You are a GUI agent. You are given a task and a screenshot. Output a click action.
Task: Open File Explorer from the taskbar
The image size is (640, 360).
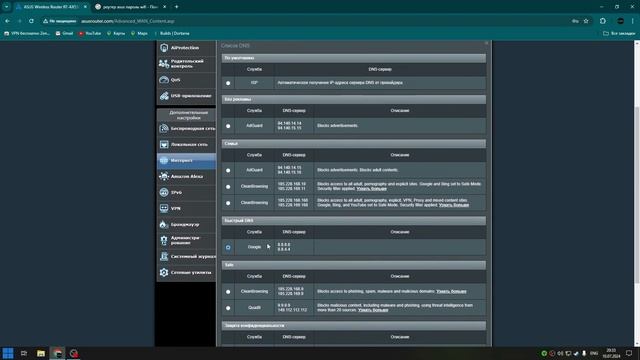point(41,353)
